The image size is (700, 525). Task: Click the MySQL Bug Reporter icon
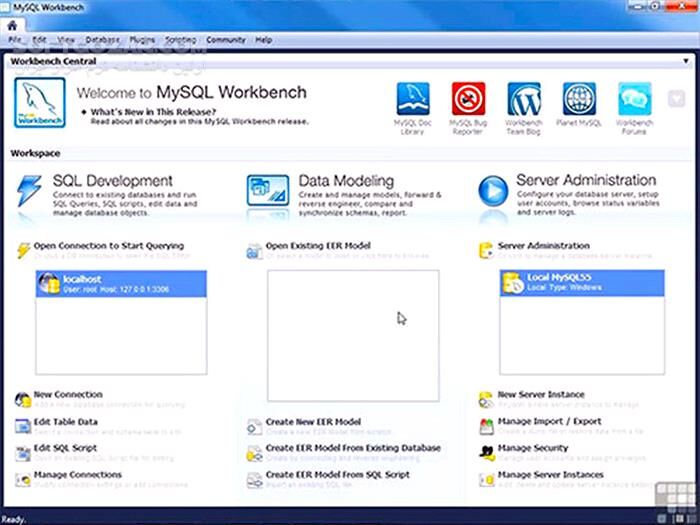[468, 100]
